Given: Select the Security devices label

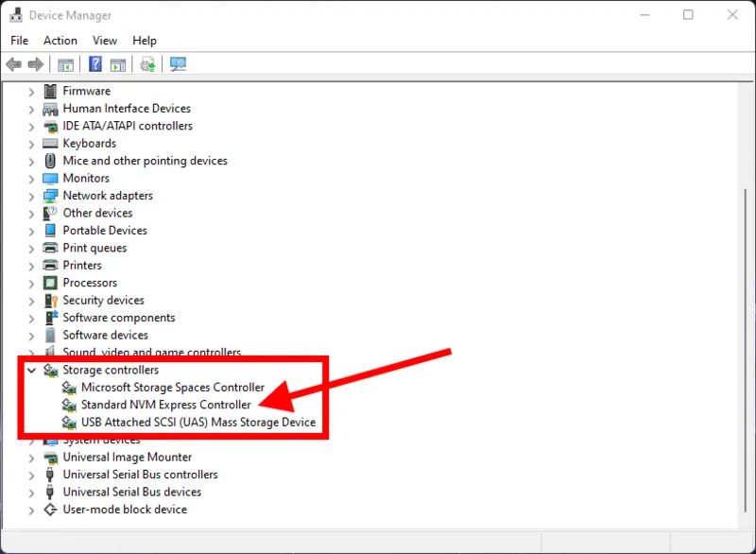Looking at the screenshot, I should point(103,300).
